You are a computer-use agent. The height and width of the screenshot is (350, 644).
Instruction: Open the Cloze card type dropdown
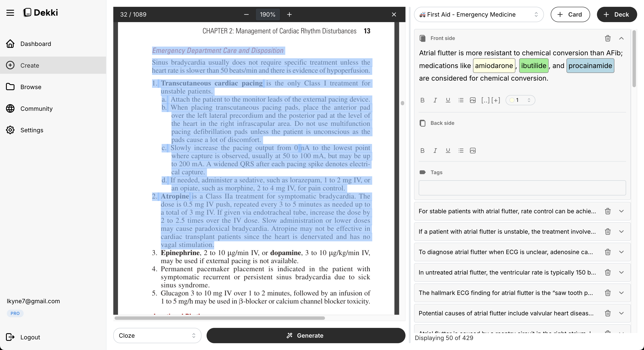point(157,336)
